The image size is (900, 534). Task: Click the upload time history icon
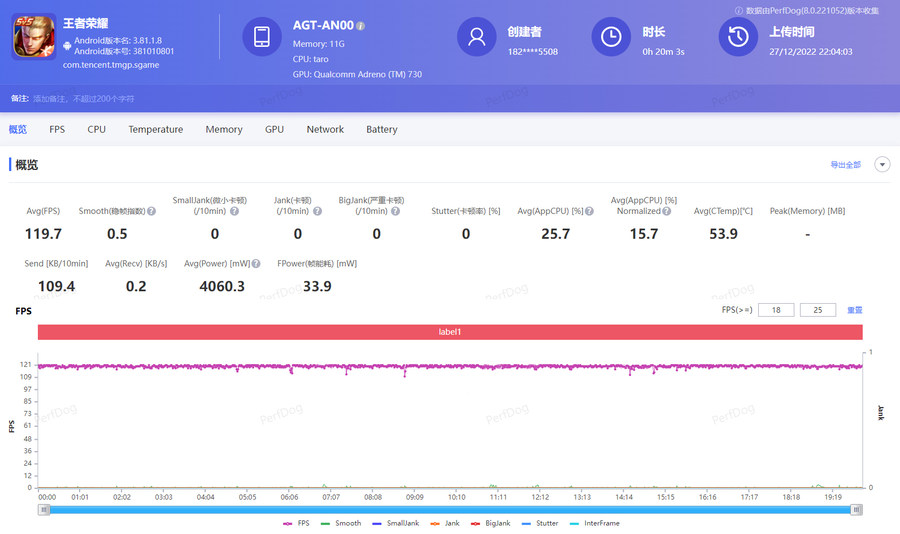(x=739, y=37)
